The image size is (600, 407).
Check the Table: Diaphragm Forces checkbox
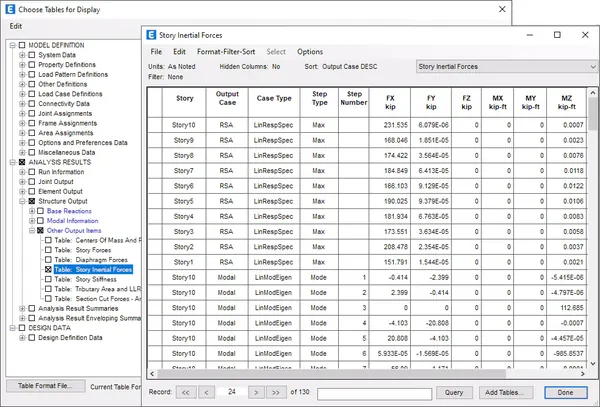48,260
